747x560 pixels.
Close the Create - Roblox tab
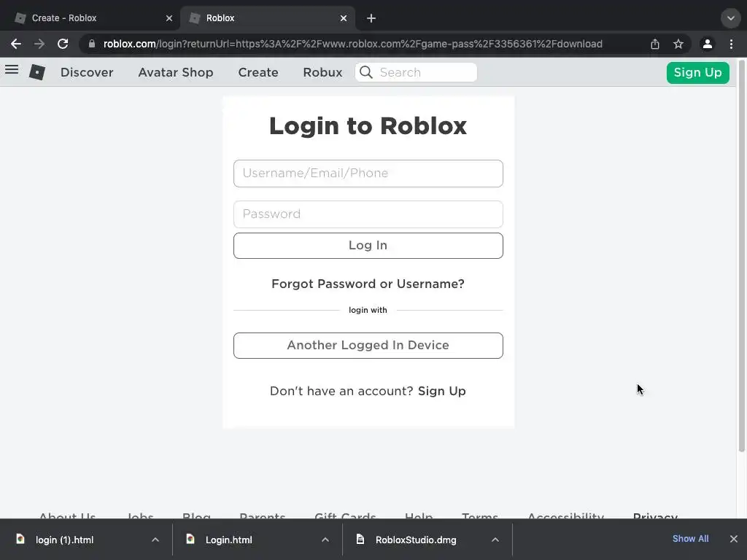click(169, 18)
